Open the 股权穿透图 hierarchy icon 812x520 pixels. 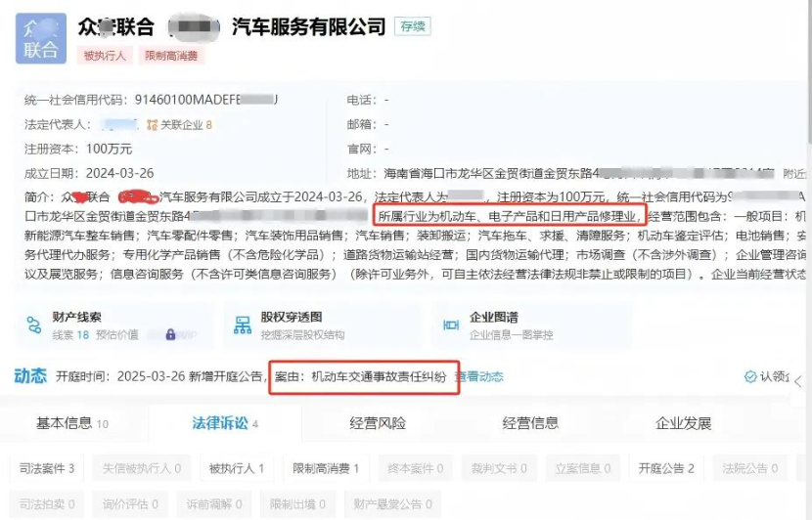(243, 325)
